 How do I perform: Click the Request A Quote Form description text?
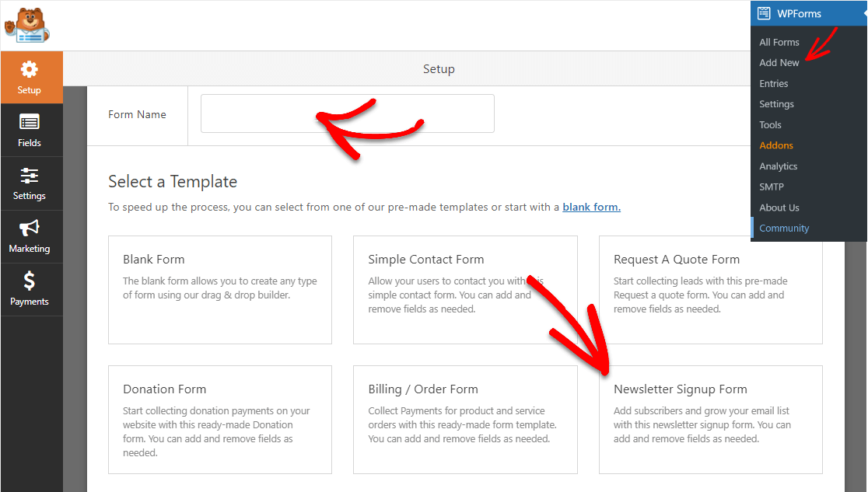(700, 295)
